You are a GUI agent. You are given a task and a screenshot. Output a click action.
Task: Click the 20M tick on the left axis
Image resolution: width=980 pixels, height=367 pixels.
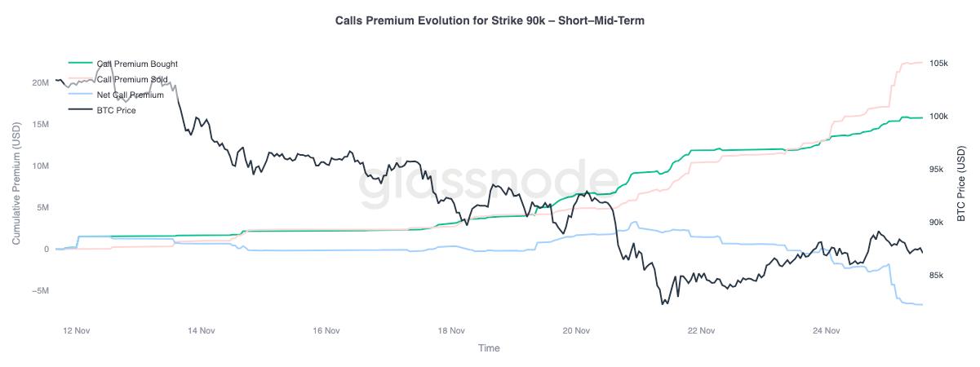click(x=40, y=82)
